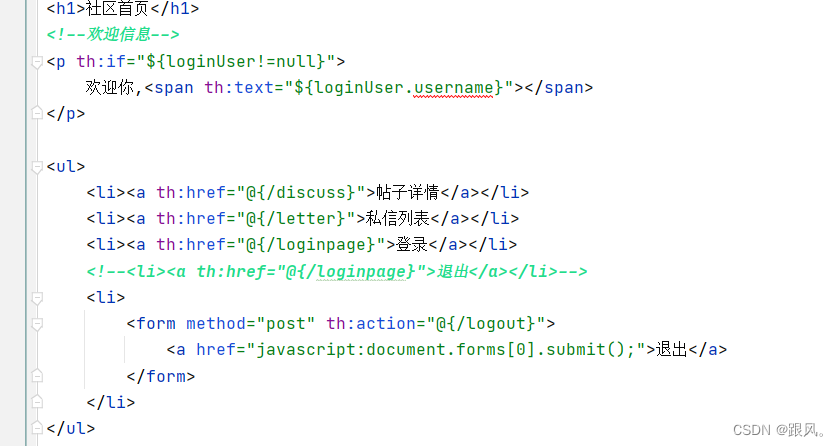The image size is (838, 446).
Task: Click the method="post" attribute
Action: [250, 324]
